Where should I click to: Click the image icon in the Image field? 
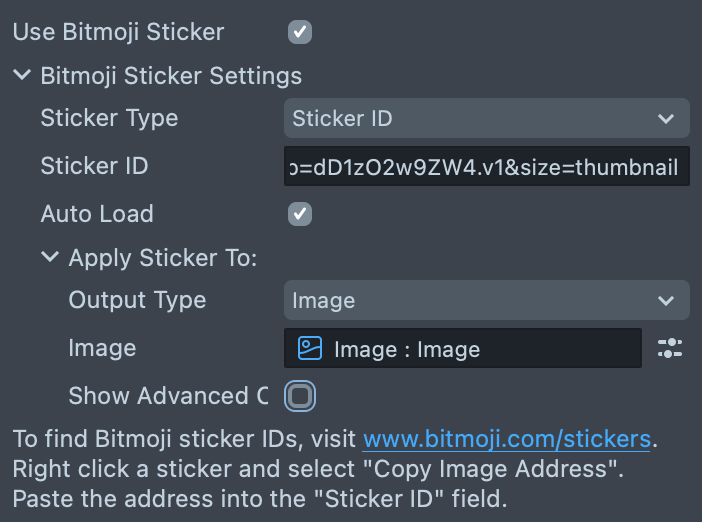coord(310,348)
